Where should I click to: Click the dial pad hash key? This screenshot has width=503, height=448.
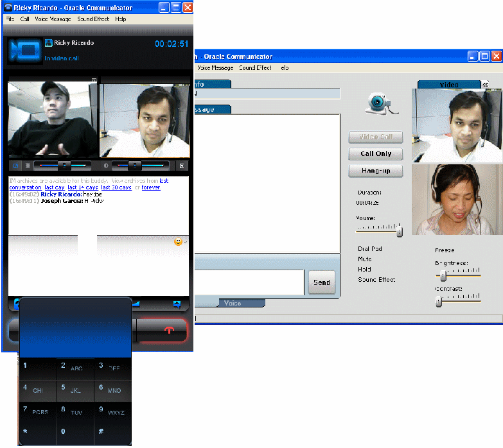click(112, 433)
